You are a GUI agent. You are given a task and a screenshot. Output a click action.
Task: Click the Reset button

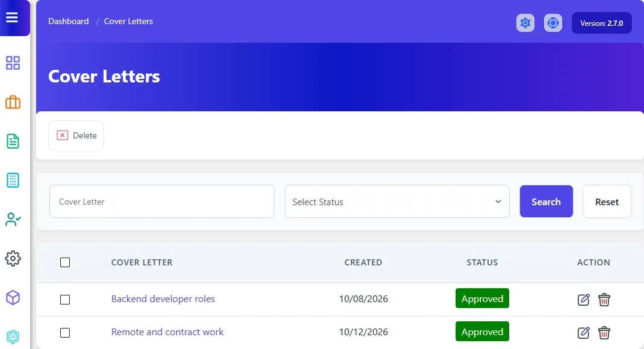(607, 202)
